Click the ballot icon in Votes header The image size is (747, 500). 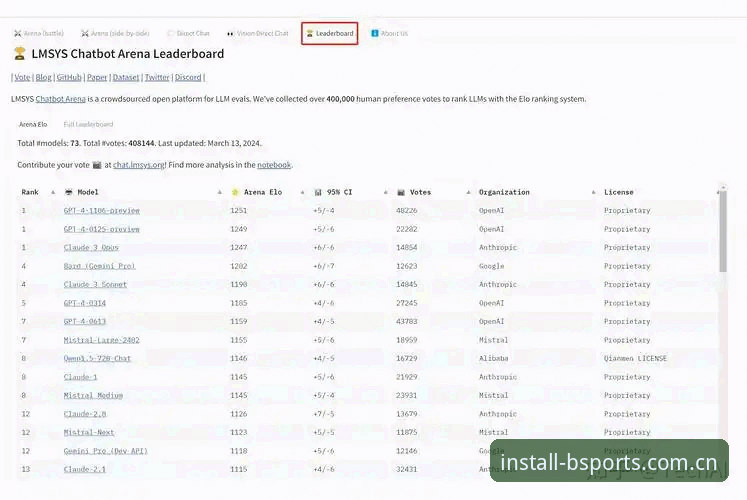(401, 192)
